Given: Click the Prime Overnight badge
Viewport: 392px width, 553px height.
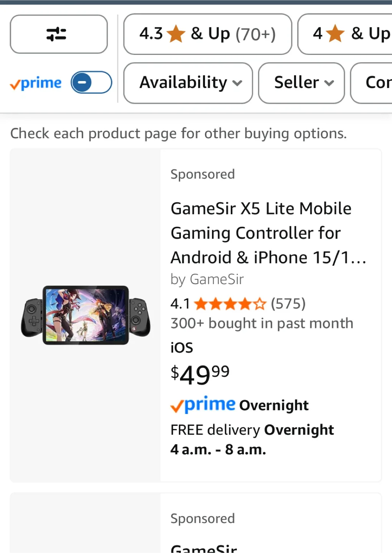Looking at the screenshot, I should point(240,405).
